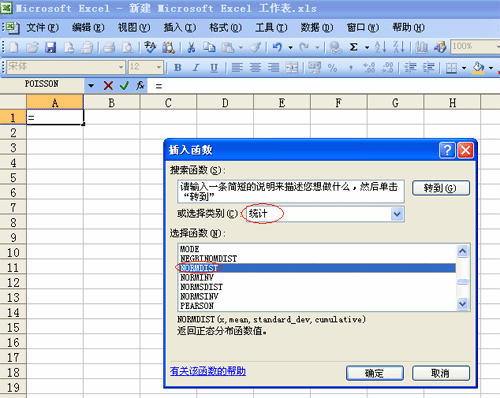The width and height of the screenshot is (500, 398).
Task: Toggle underline formatting
Action: click(x=214, y=68)
